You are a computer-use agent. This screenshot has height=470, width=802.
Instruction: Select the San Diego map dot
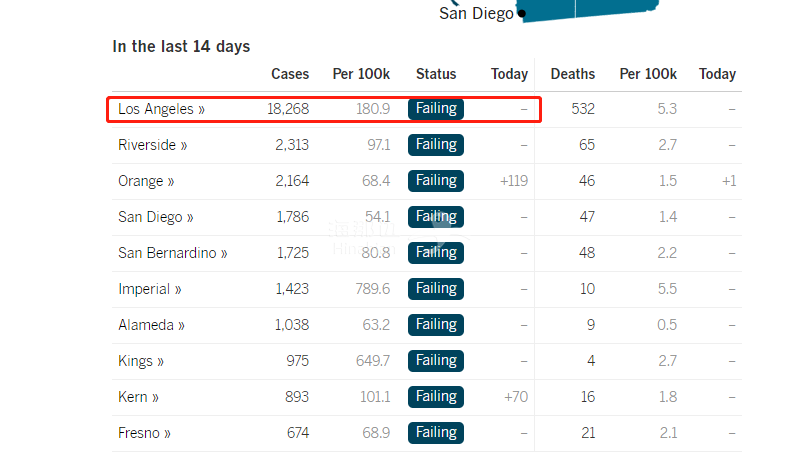coord(521,14)
